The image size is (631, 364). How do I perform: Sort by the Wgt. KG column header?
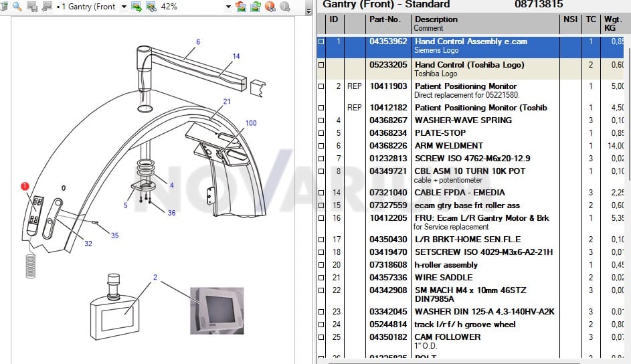pyautogui.click(x=612, y=23)
